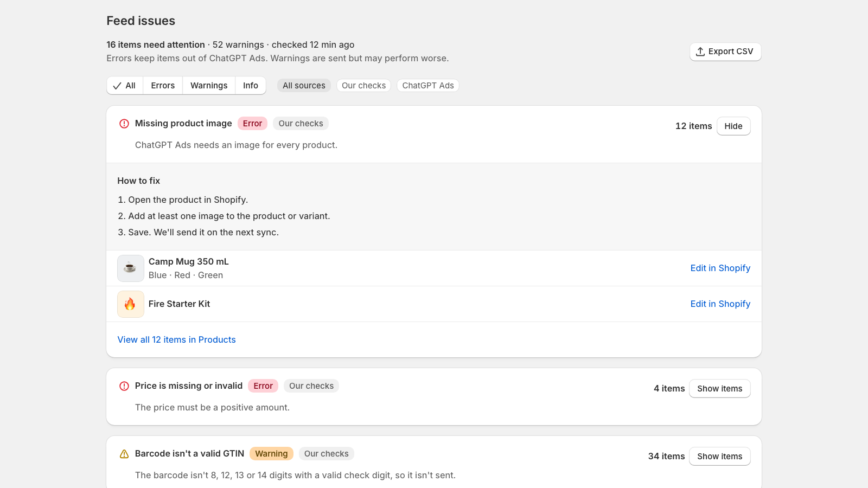Click the Price is missing or invalid title
868x488 pixels.
coord(189,386)
